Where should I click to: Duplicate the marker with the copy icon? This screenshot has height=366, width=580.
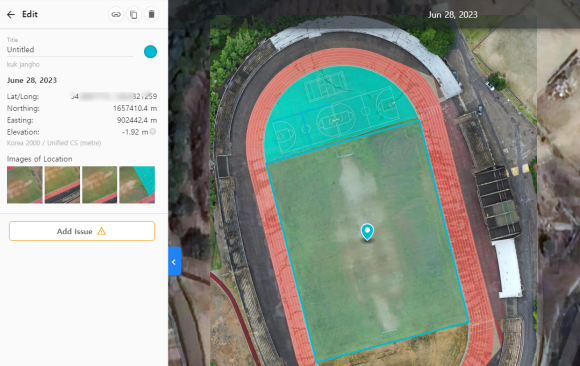(134, 14)
